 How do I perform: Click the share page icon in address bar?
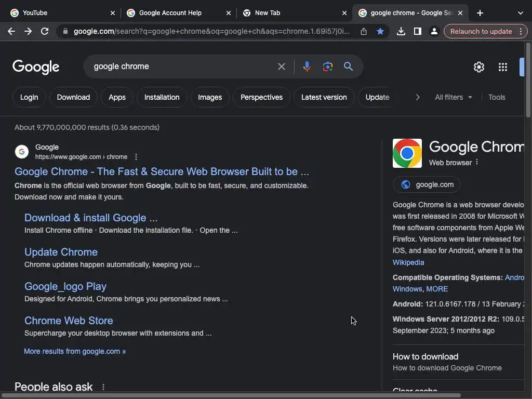coord(363,31)
